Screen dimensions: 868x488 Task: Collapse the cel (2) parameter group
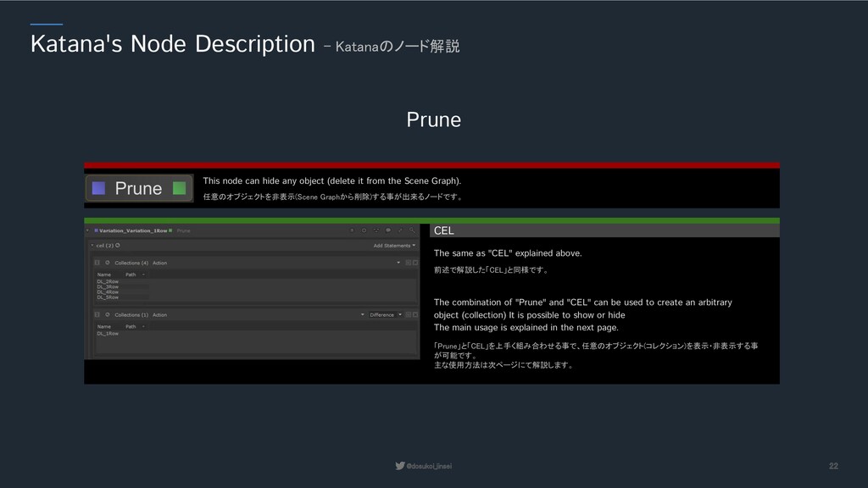(92, 246)
